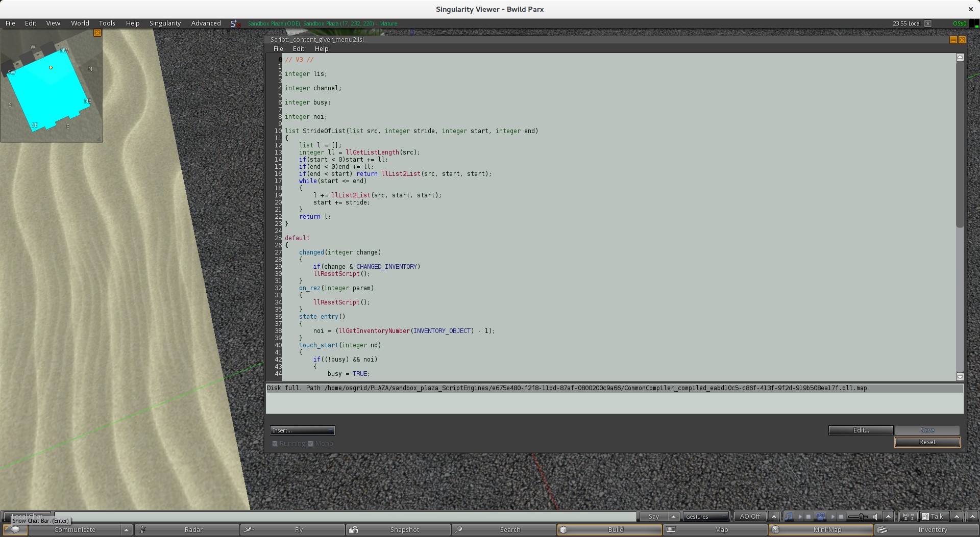Open the script editor's File menu
The width and height of the screenshot is (980, 537).
click(x=278, y=49)
